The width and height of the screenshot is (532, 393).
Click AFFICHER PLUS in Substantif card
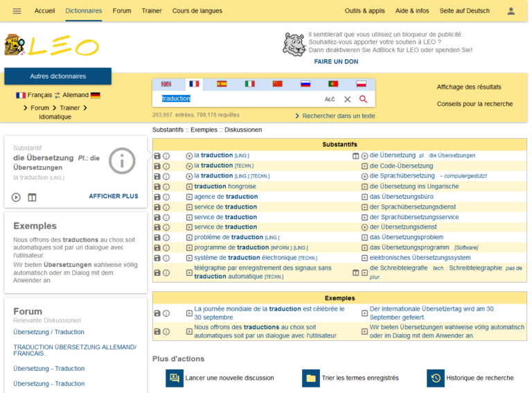click(114, 196)
